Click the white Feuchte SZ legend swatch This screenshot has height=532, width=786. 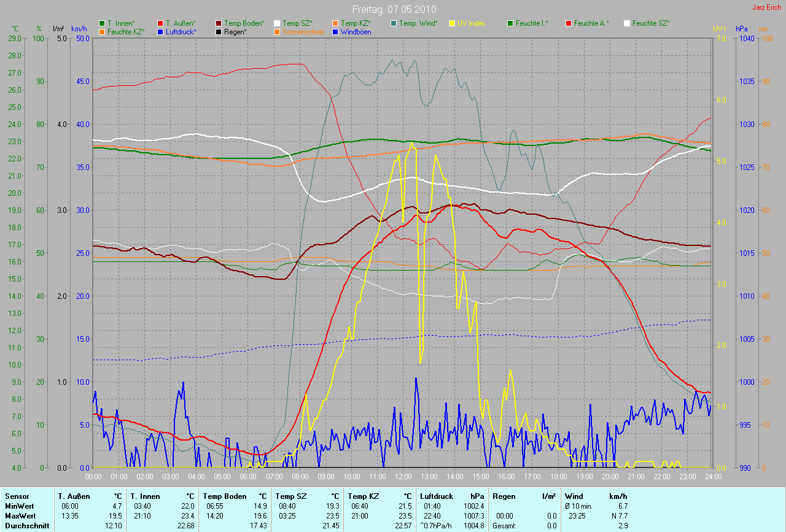627,23
